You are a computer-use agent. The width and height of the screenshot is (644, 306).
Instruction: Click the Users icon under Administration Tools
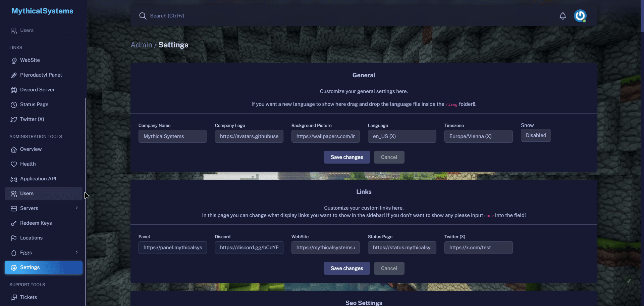(14, 194)
